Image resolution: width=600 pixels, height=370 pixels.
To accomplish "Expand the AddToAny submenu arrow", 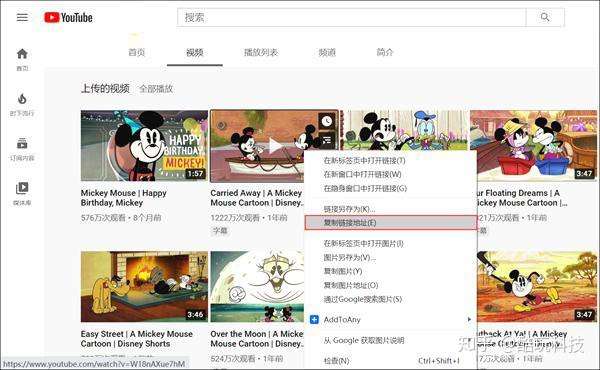I will pyautogui.click(x=469, y=319).
